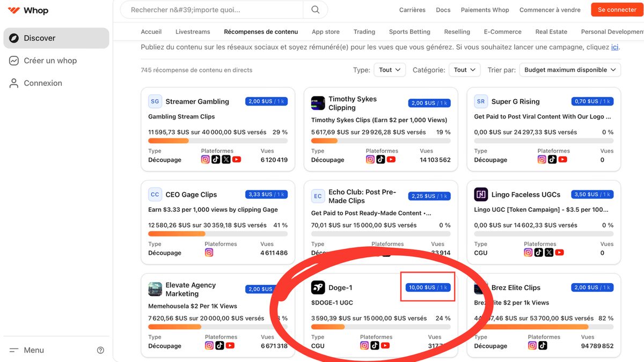Open Timothy Sykes Clipping thumbnail image

pyautogui.click(x=318, y=103)
